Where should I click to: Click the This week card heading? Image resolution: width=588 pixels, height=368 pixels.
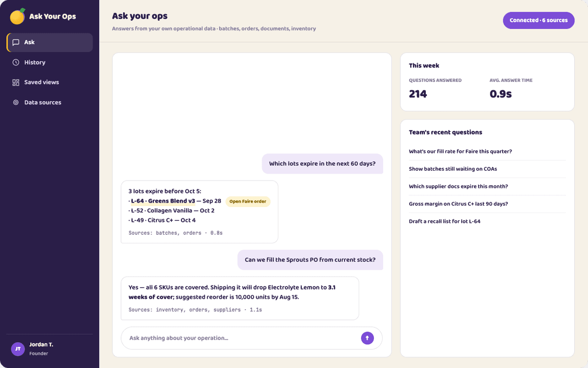click(424, 65)
